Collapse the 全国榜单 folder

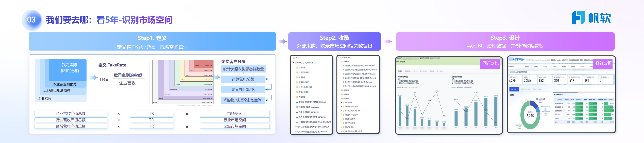(x=340, y=62)
